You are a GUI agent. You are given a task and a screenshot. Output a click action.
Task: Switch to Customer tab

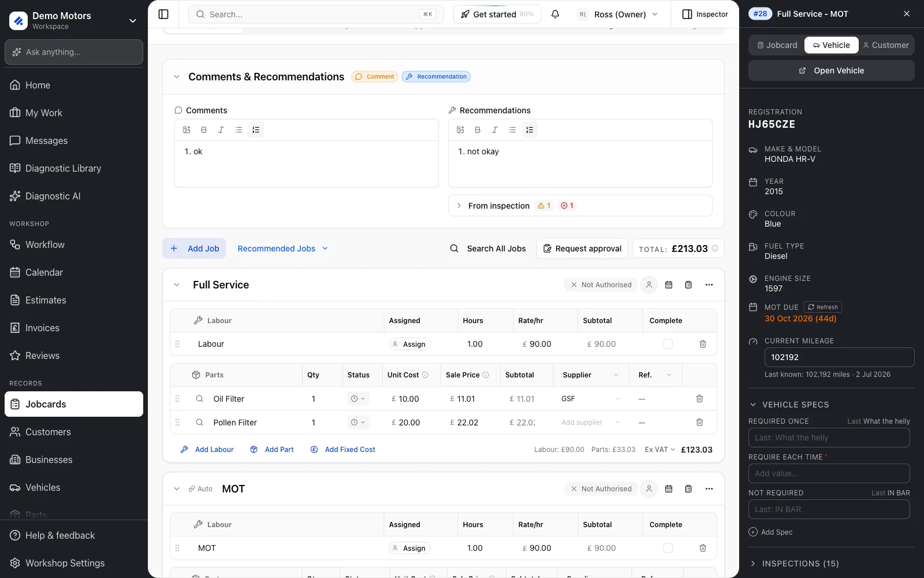coord(886,45)
